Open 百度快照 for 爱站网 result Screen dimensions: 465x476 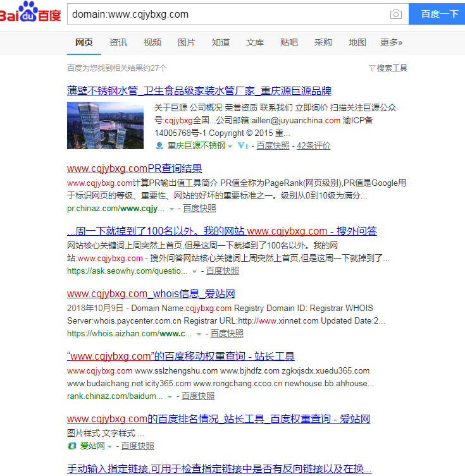137,446
